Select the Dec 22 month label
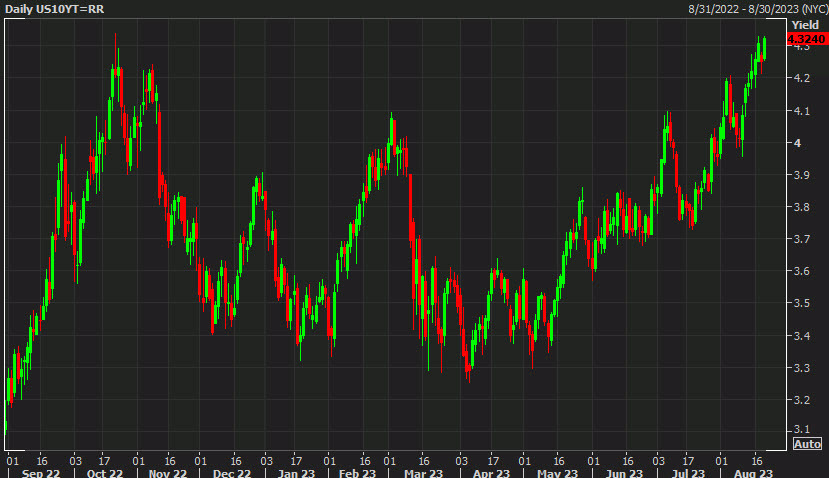Screen dimensions: 829x478 (231, 471)
